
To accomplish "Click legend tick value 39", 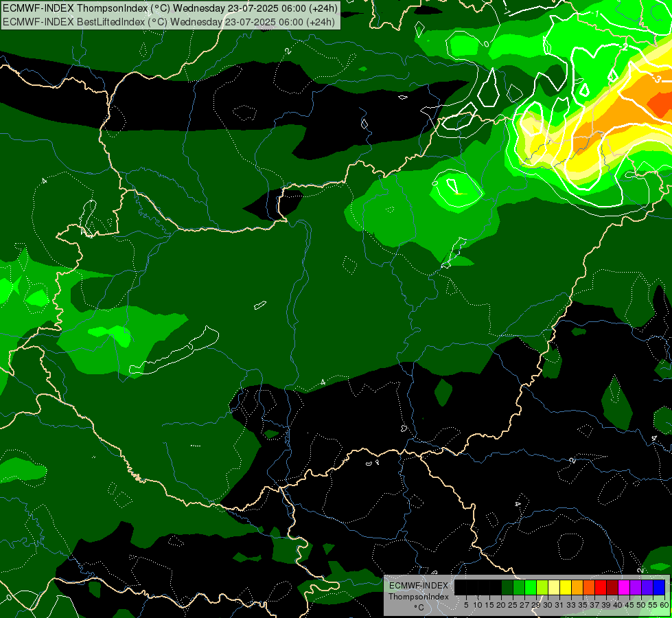I will pos(606,605).
